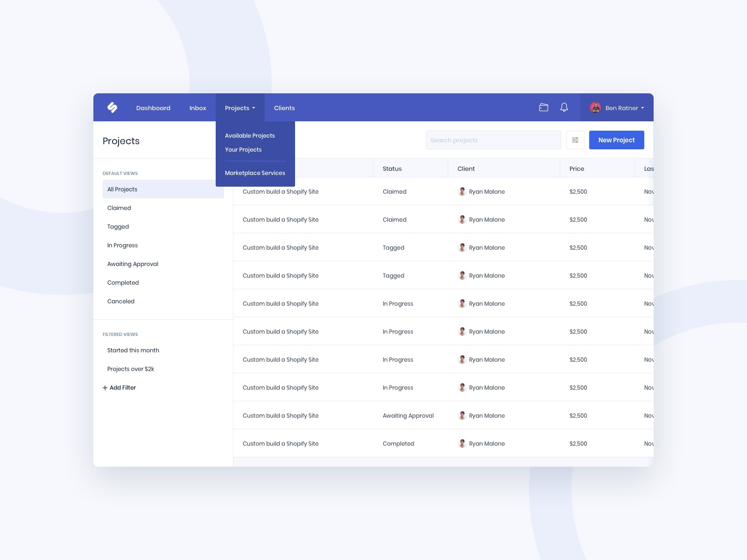Click Ryan Malone's avatar in the Completed row

pyautogui.click(x=462, y=443)
